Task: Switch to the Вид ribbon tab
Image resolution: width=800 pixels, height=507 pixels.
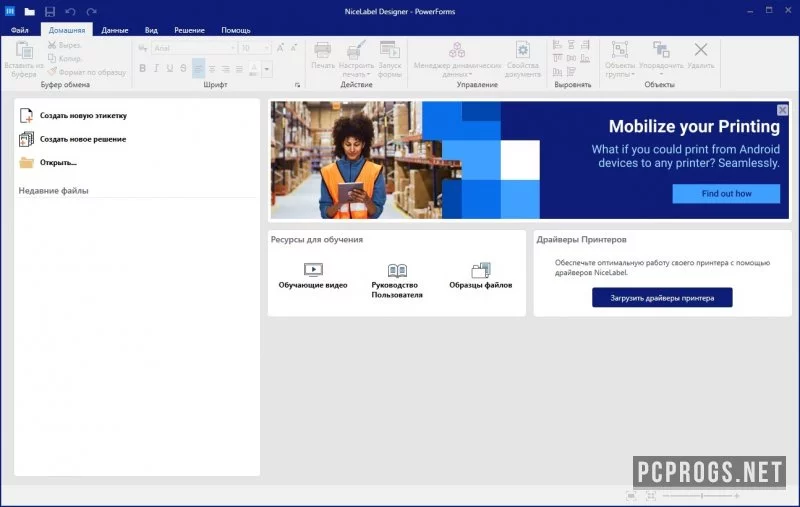Action: click(151, 30)
